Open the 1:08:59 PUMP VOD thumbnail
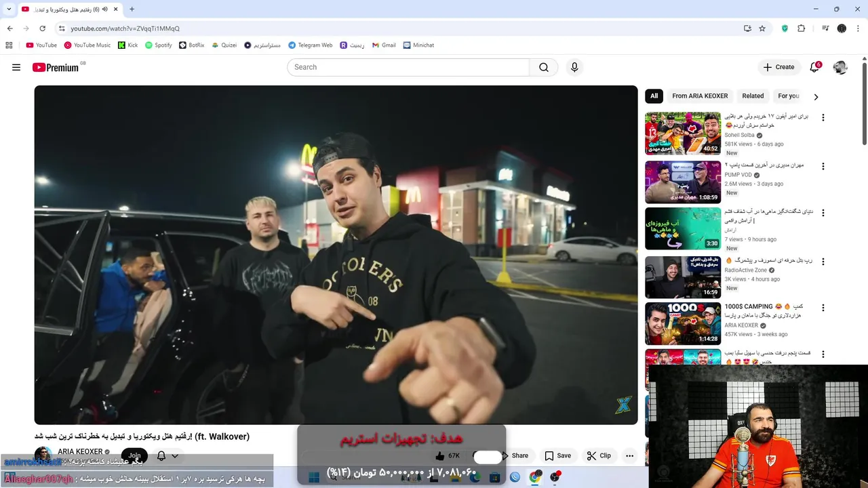The height and width of the screenshot is (488, 868). click(x=683, y=182)
